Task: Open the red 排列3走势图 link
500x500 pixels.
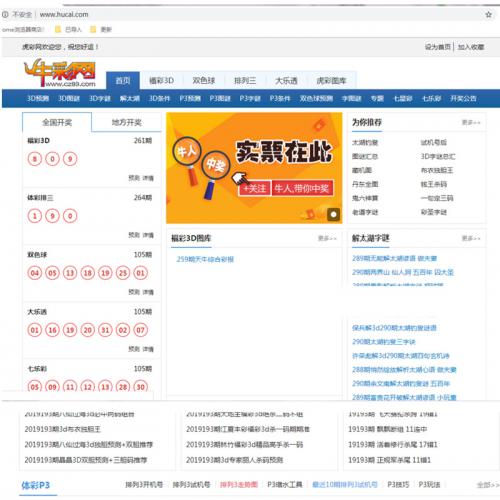Action: (x=239, y=484)
